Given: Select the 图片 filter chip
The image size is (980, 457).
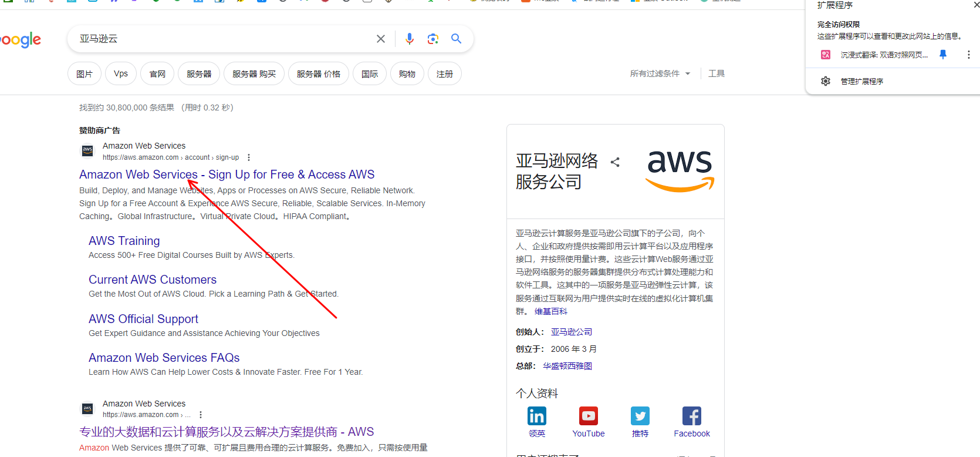Looking at the screenshot, I should 85,73.
